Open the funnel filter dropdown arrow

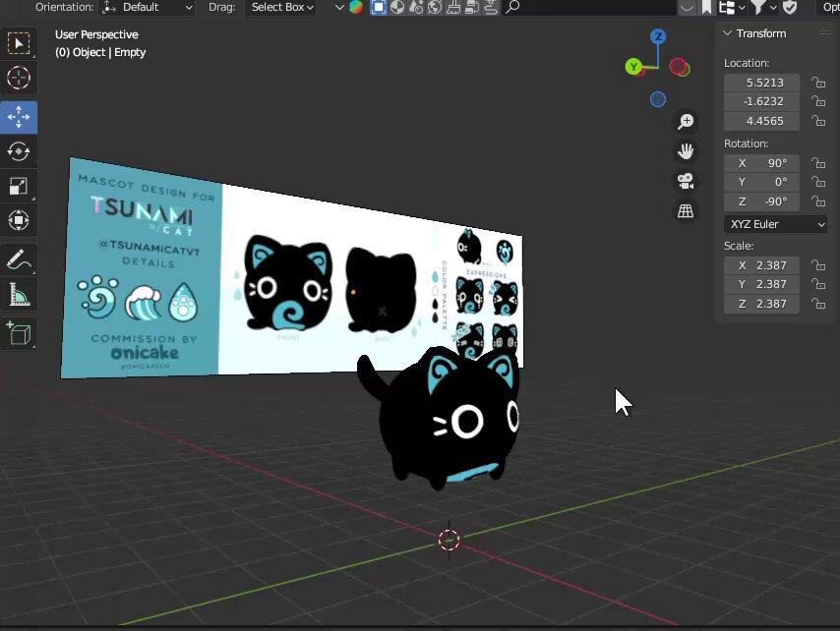[x=773, y=8]
